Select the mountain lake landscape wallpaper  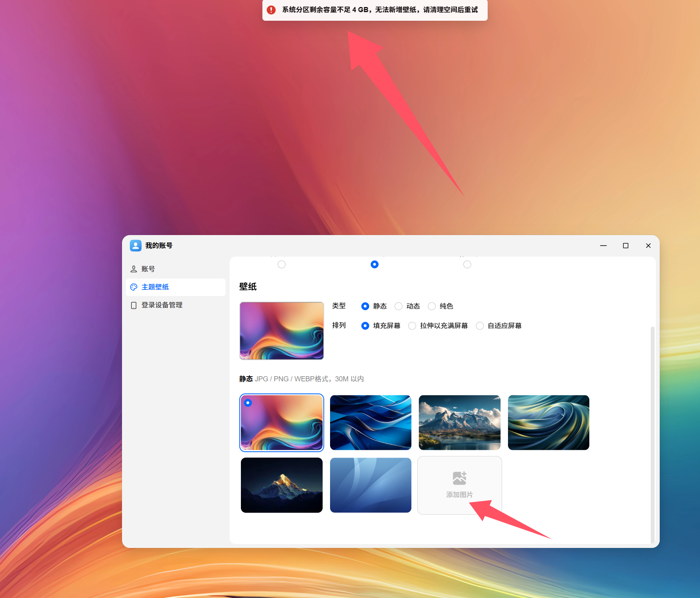coord(459,422)
